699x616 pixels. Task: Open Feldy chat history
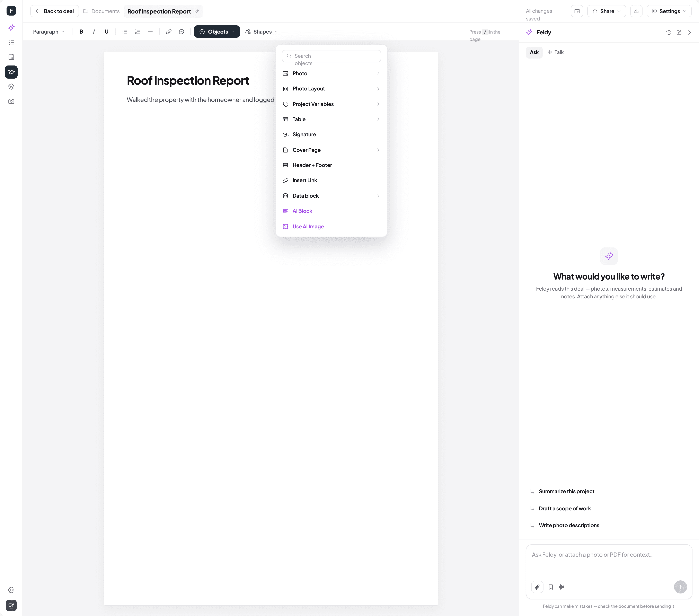[x=669, y=33]
